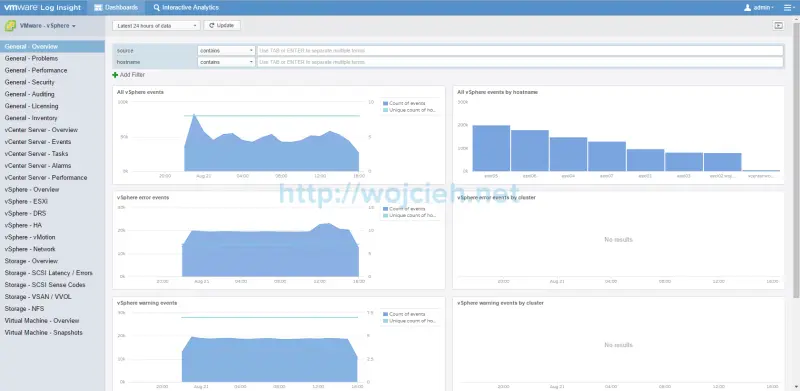Focus the source filter text field
The width and height of the screenshot is (800, 391).
pyautogui.click(x=520, y=51)
